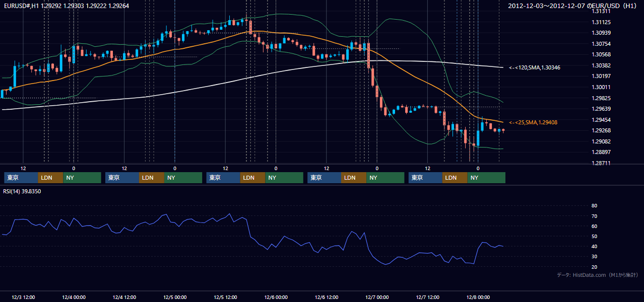Click the 12/5 00:00 time axis label

(175, 297)
